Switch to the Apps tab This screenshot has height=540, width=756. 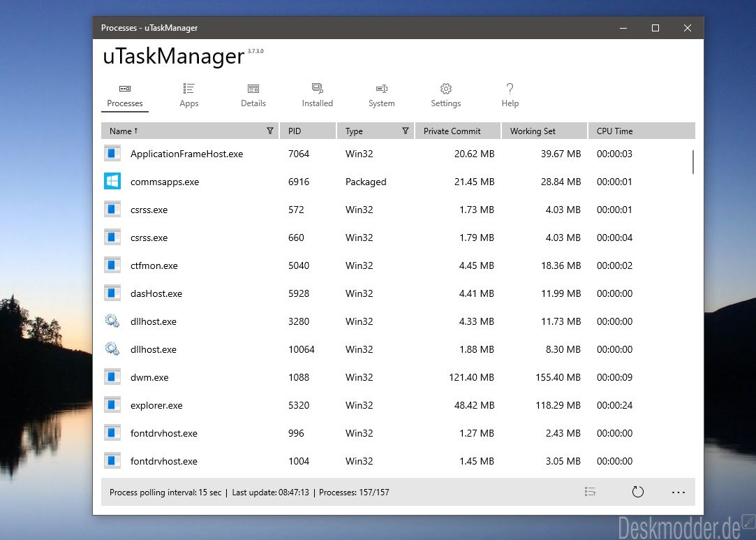(x=189, y=96)
